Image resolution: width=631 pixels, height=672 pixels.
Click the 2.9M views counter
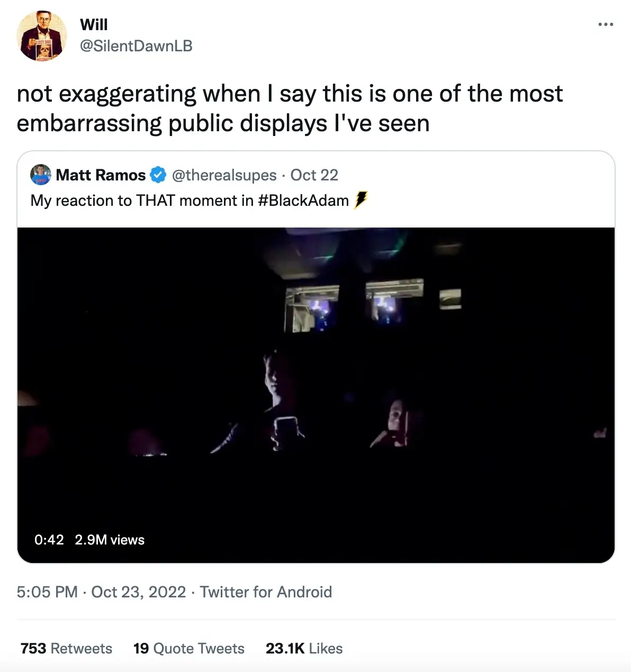coord(110,540)
